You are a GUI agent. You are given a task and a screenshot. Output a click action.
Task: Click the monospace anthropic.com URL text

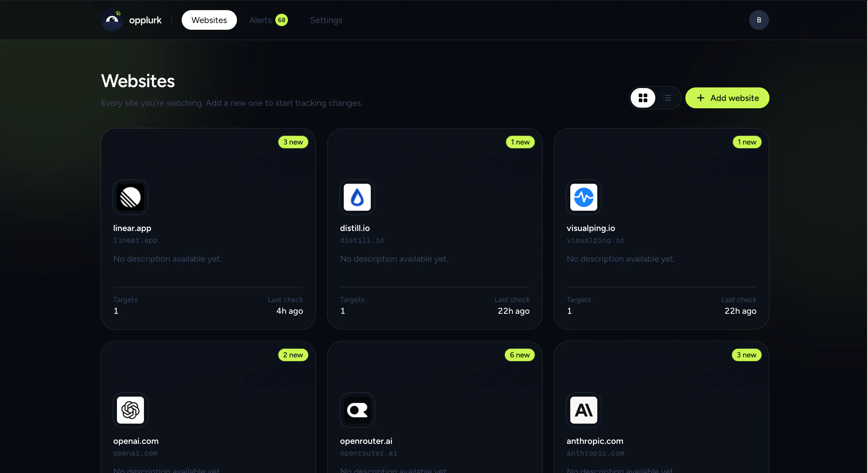click(x=595, y=453)
